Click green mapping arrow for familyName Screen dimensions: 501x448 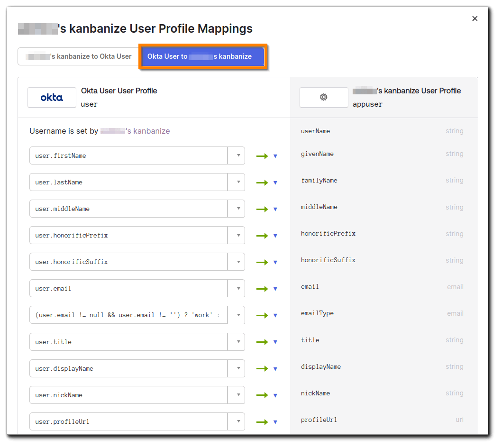(262, 183)
